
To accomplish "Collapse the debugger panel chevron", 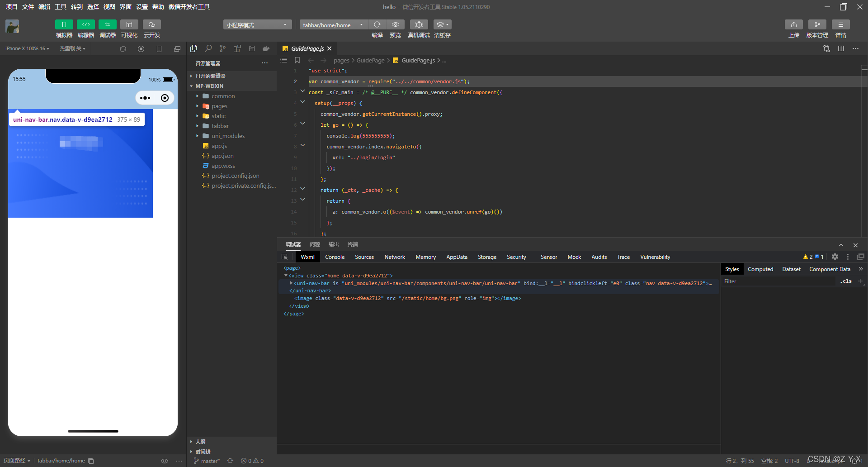I will 841,245.
